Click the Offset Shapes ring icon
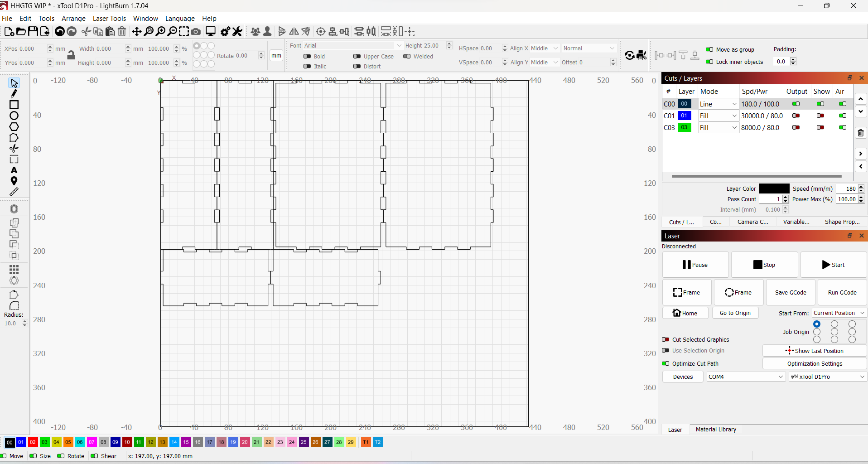 [x=14, y=209]
